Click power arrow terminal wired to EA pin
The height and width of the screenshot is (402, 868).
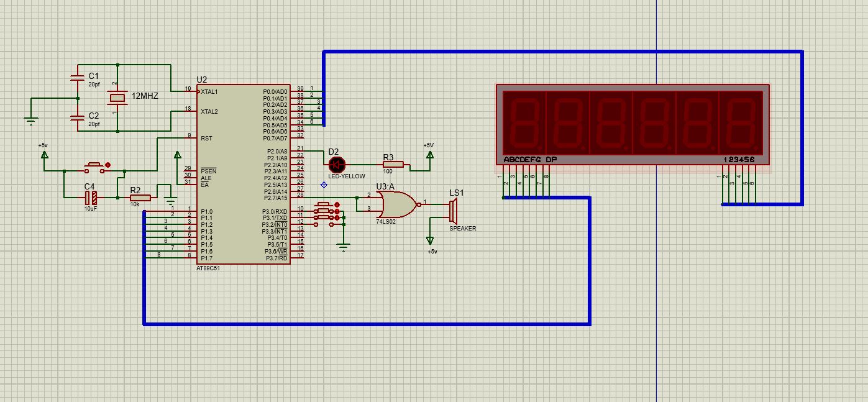pyautogui.click(x=177, y=155)
